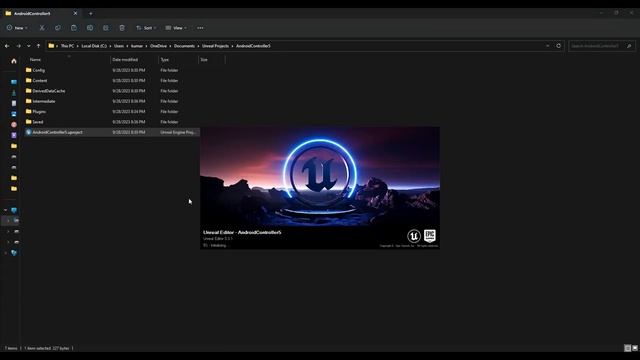Click the Home icon in the sidebar

point(14,61)
